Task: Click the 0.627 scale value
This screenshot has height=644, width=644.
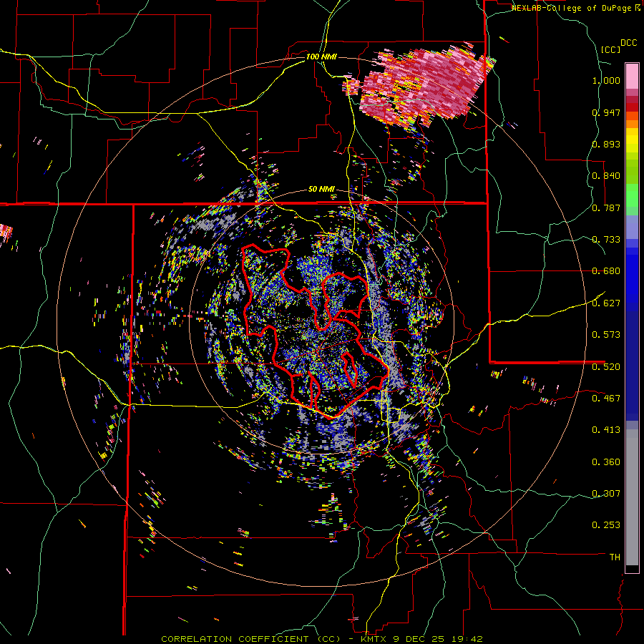Action: pos(606,303)
